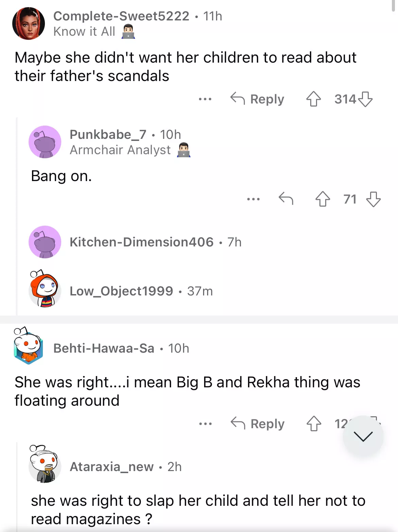
Task: Tap the floating scroll-down chevron button
Action: 363,436
